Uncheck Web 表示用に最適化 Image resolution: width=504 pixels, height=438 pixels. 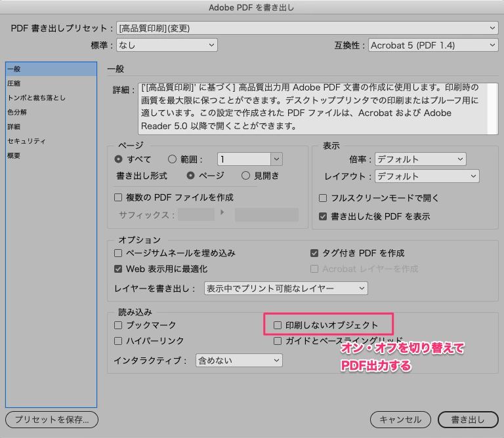[x=118, y=269]
